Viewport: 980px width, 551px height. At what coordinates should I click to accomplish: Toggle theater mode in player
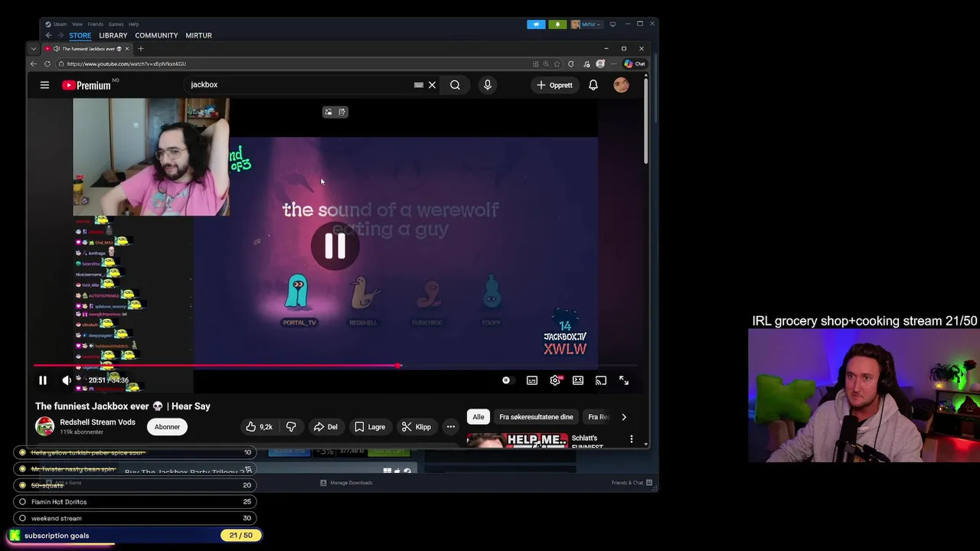(578, 380)
